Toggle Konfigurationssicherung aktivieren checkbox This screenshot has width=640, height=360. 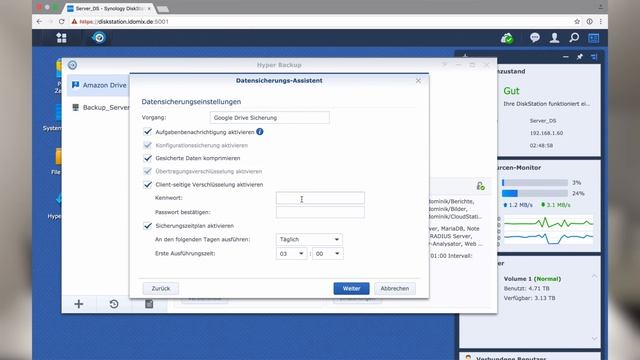(147, 145)
